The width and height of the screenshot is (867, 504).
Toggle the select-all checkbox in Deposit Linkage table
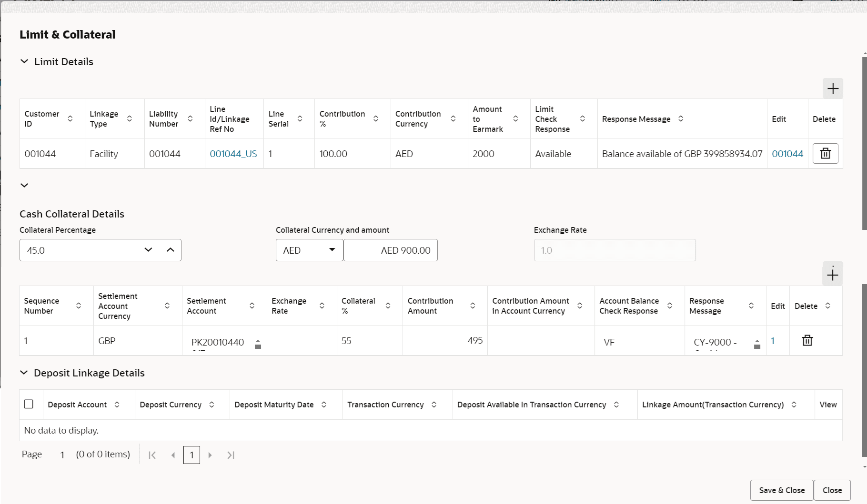click(30, 404)
